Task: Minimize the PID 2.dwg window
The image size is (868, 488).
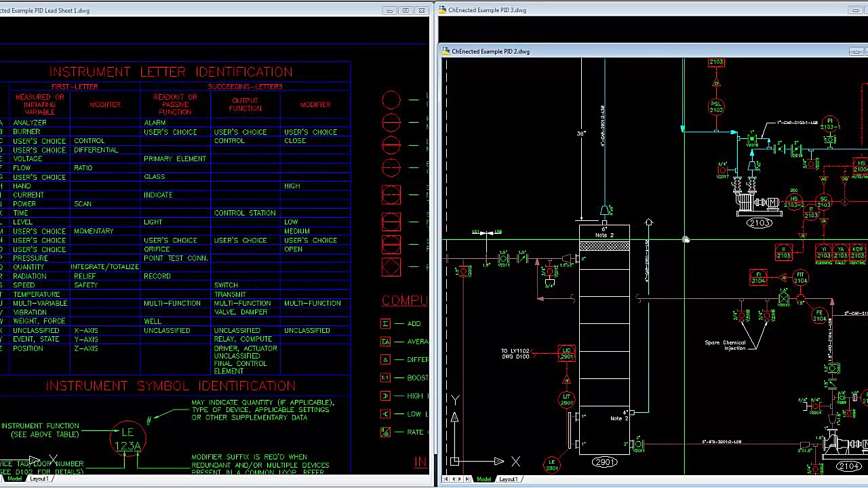Action: (x=856, y=52)
